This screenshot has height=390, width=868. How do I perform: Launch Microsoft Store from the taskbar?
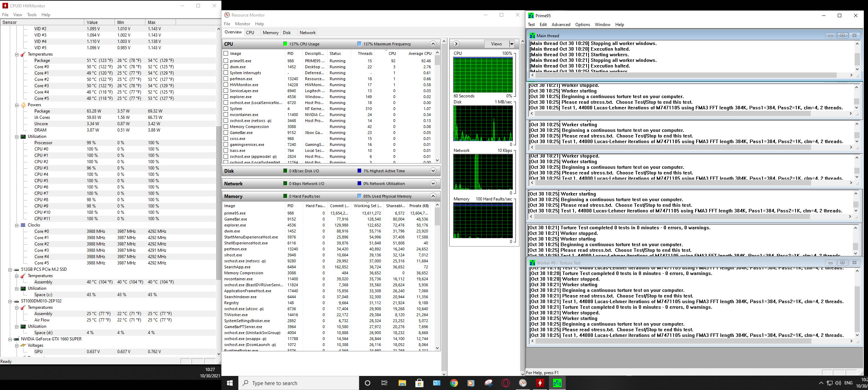coord(419,383)
